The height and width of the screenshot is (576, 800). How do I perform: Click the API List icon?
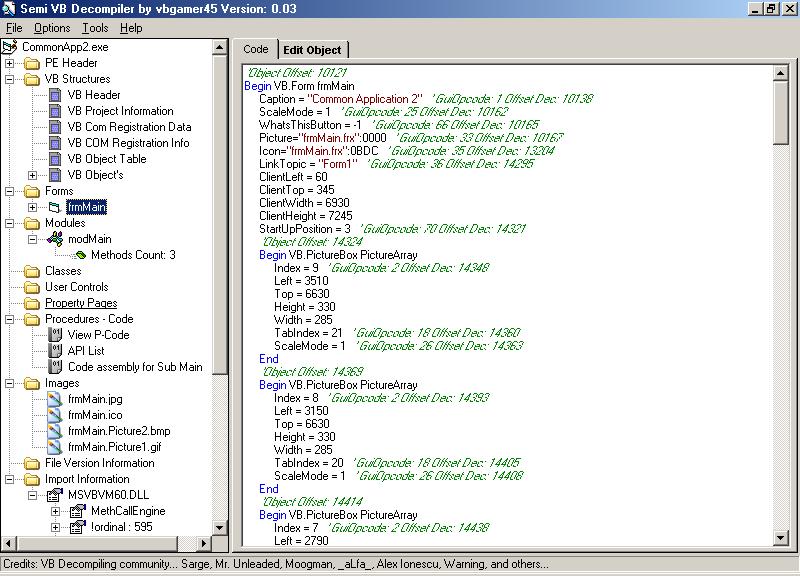click(56, 351)
